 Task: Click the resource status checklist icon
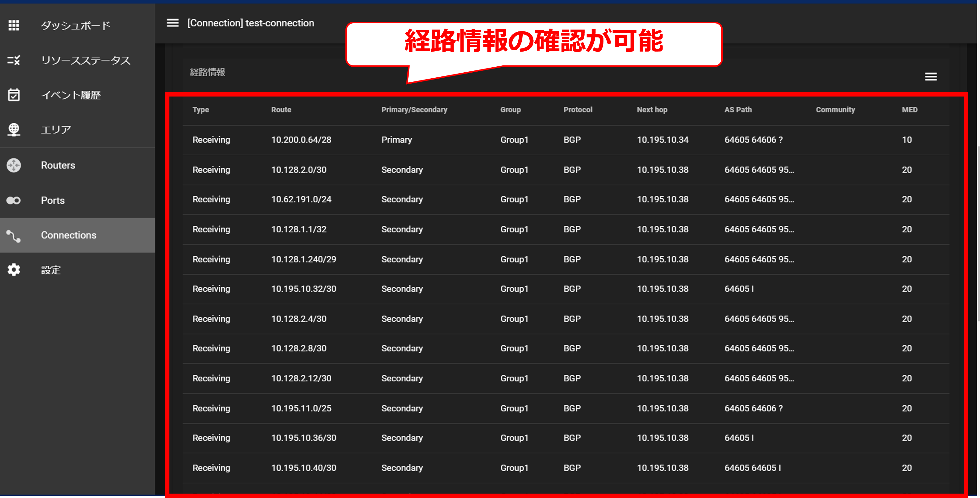(x=14, y=60)
